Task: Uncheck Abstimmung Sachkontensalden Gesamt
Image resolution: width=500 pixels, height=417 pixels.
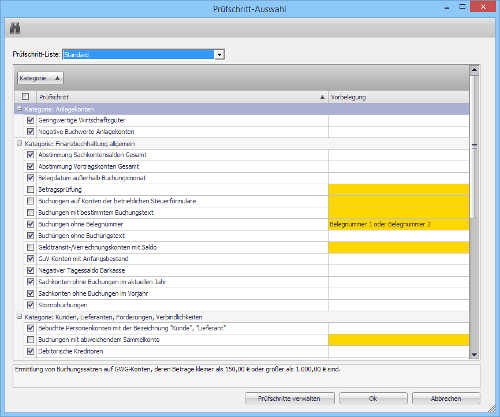Action: pyautogui.click(x=30, y=155)
